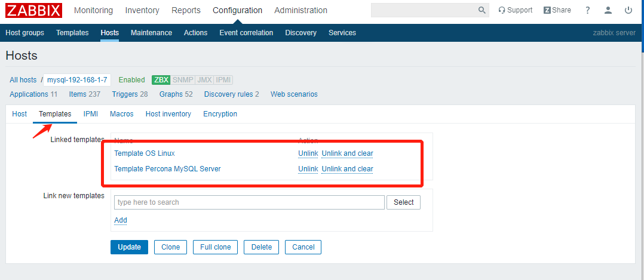Focus the template search input field
This screenshot has height=280, width=644.
(249, 202)
